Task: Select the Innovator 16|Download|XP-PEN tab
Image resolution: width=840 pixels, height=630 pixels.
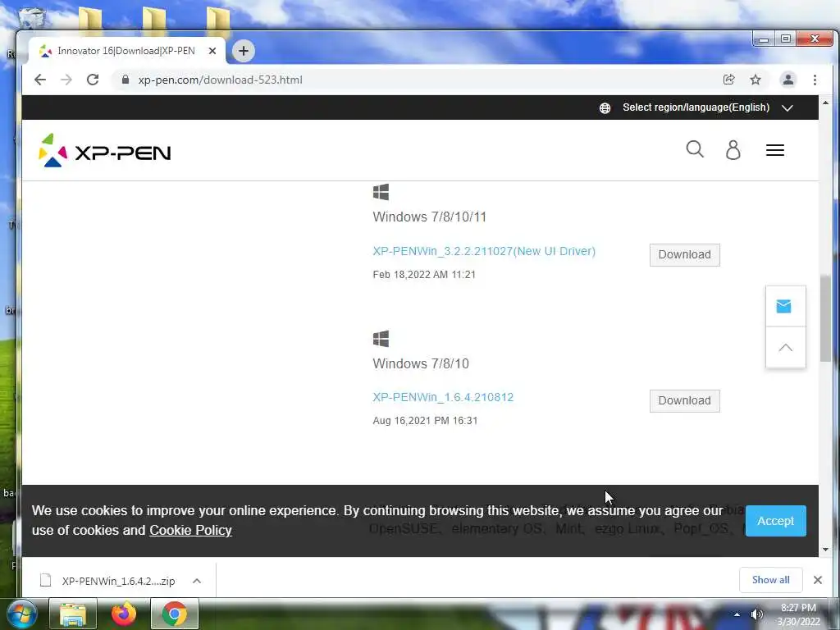Action: coord(126,51)
